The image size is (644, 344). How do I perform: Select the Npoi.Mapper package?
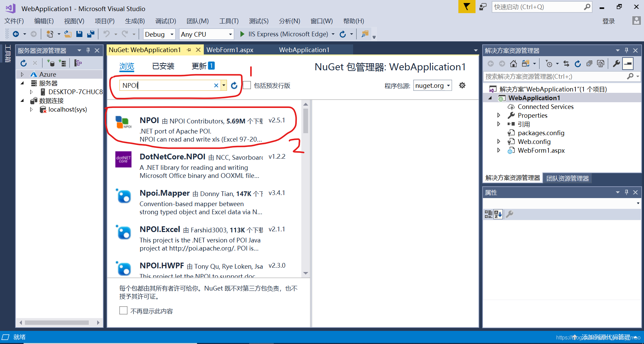coord(204,202)
